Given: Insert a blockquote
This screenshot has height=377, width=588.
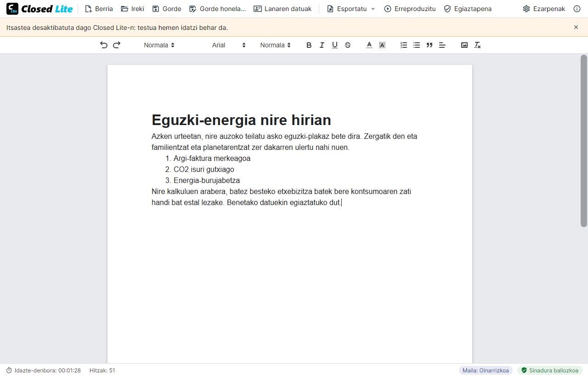Looking at the screenshot, I should [430, 45].
